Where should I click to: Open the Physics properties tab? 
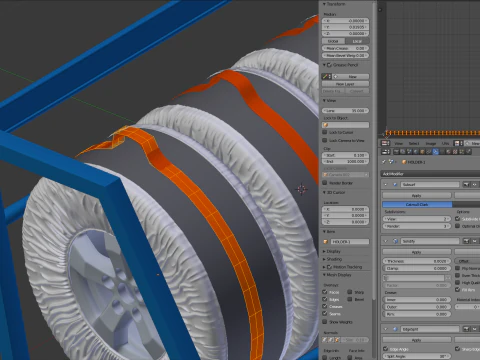469,151
